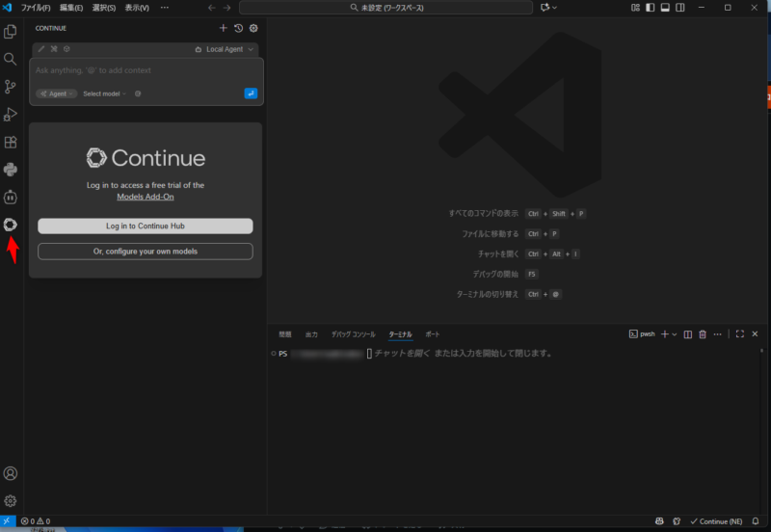Open the Python extension panel
This screenshot has width=771, height=532.
[x=11, y=170]
